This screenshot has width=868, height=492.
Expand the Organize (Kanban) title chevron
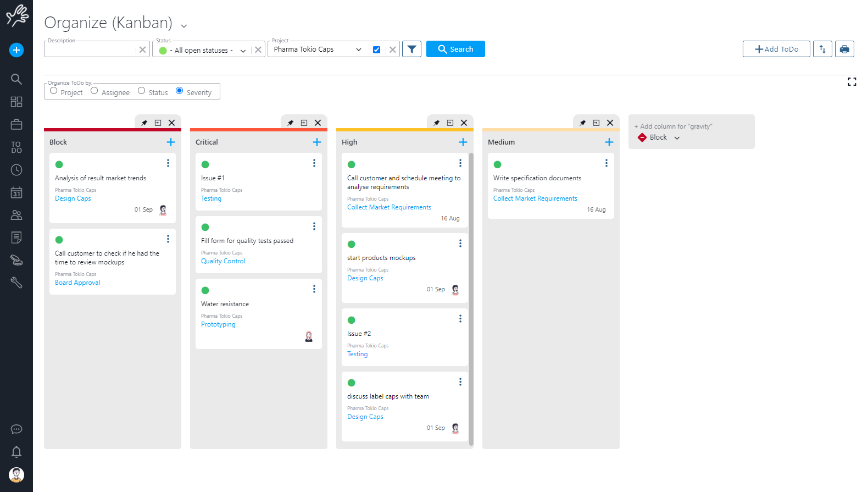coord(184,26)
